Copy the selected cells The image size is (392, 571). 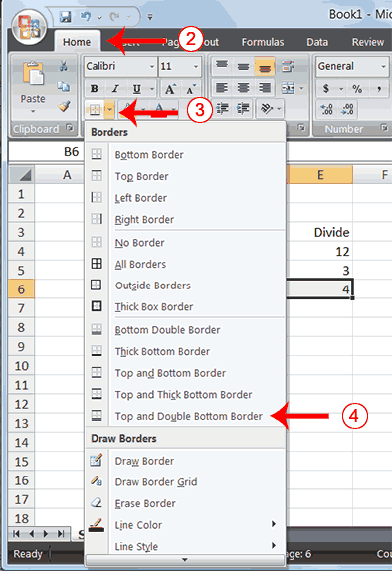(x=63, y=87)
